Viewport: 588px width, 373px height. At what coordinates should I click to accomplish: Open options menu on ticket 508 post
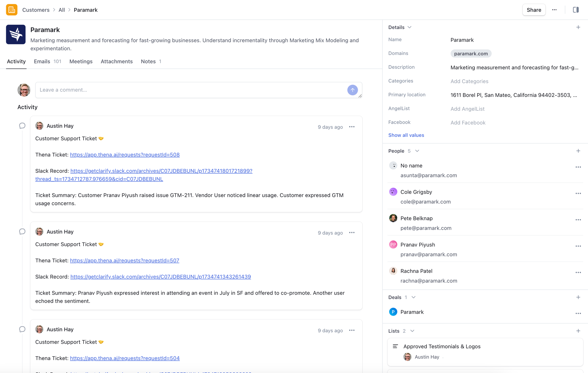(x=352, y=127)
